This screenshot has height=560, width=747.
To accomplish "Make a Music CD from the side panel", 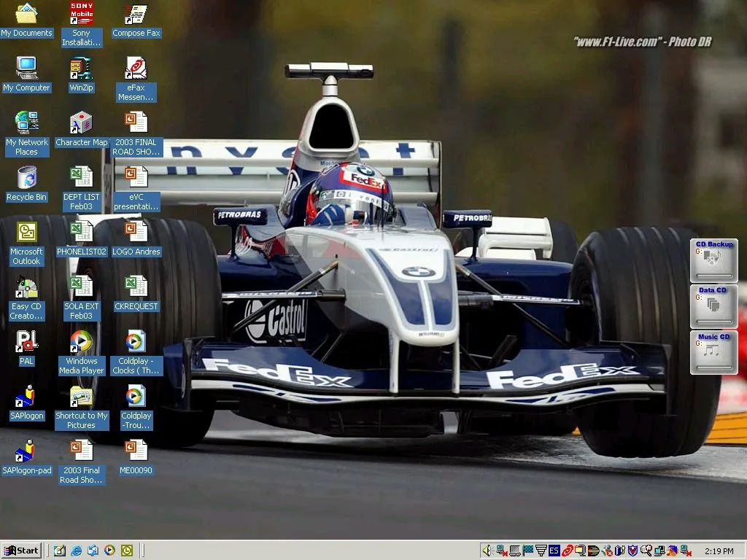I will pyautogui.click(x=713, y=352).
